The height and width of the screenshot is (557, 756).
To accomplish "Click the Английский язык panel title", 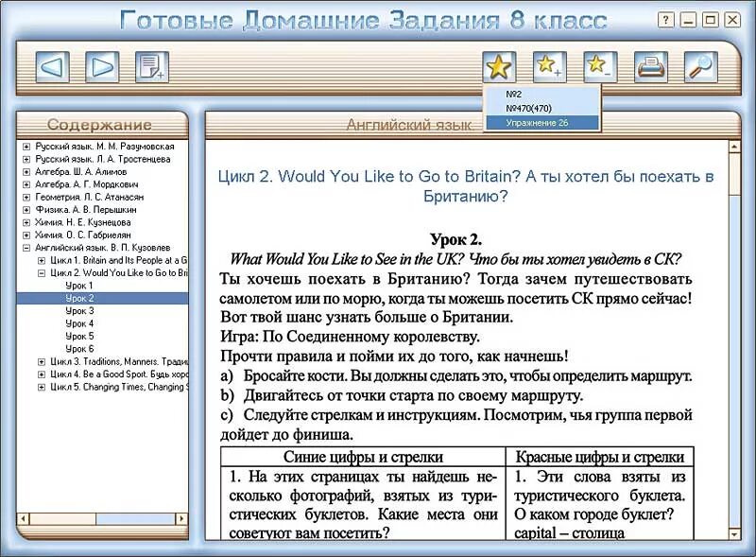I will click(x=409, y=125).
